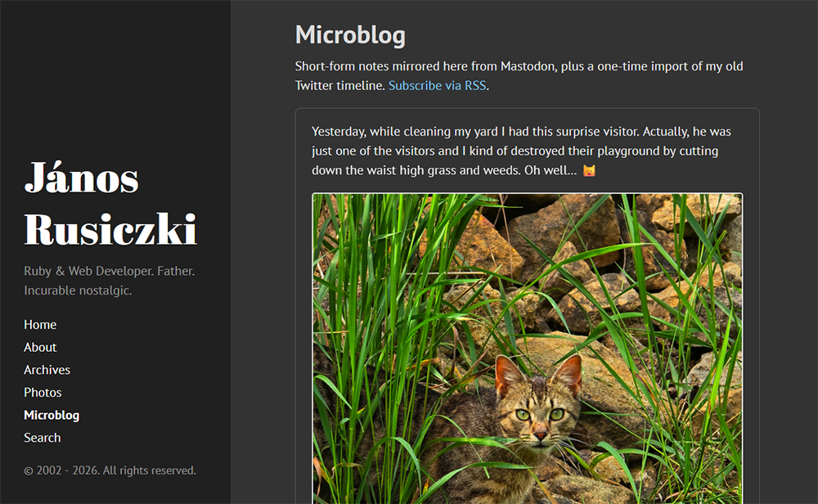818x504 pixels.
Task: Click the post text starting with Yesterday
Action: (521, 151)
